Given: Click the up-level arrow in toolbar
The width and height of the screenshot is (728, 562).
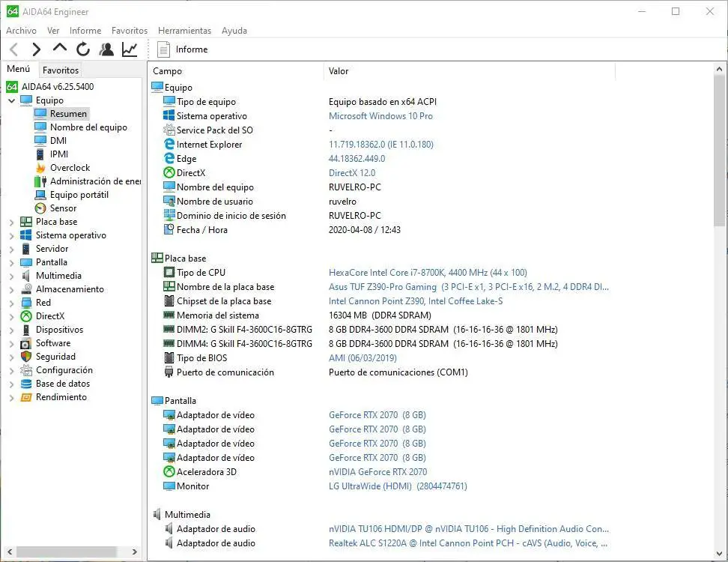Looking at the screenshot, I should (60, 48).
